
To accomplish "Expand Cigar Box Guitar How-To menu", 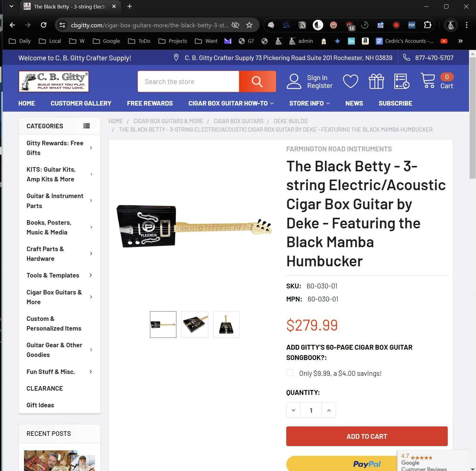I will click(x=231, y=103).
